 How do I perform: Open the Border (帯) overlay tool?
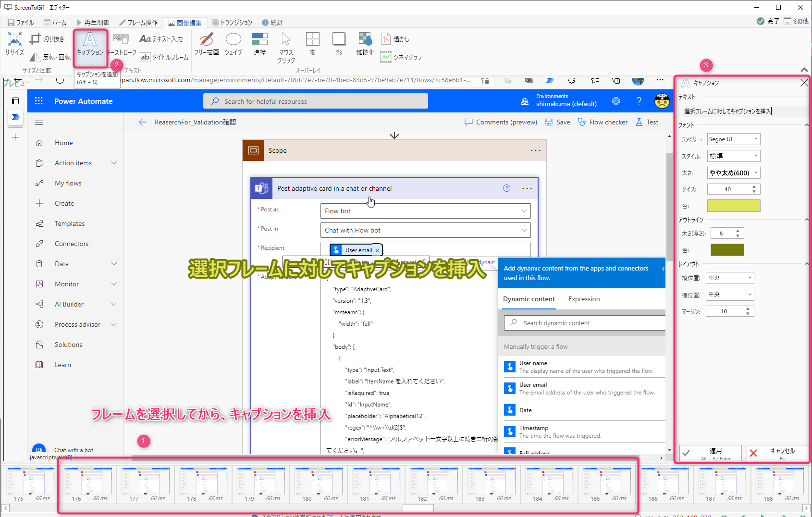(x=312, y=44)
